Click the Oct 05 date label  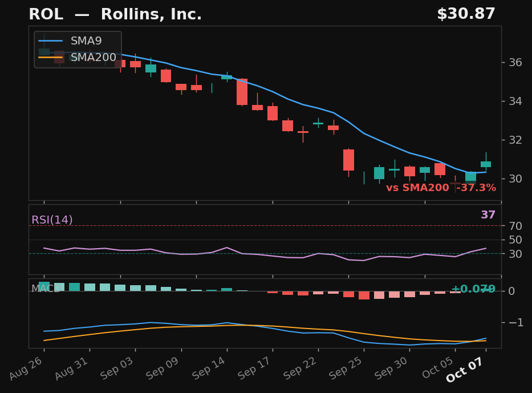437,368
